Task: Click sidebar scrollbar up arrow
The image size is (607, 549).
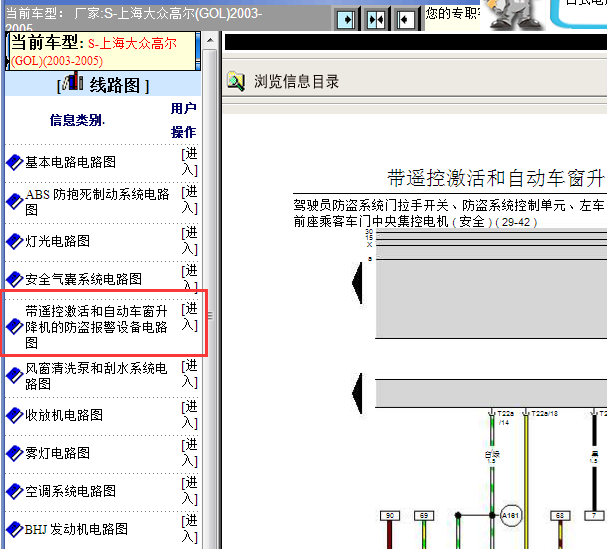Action: [210, 40]
